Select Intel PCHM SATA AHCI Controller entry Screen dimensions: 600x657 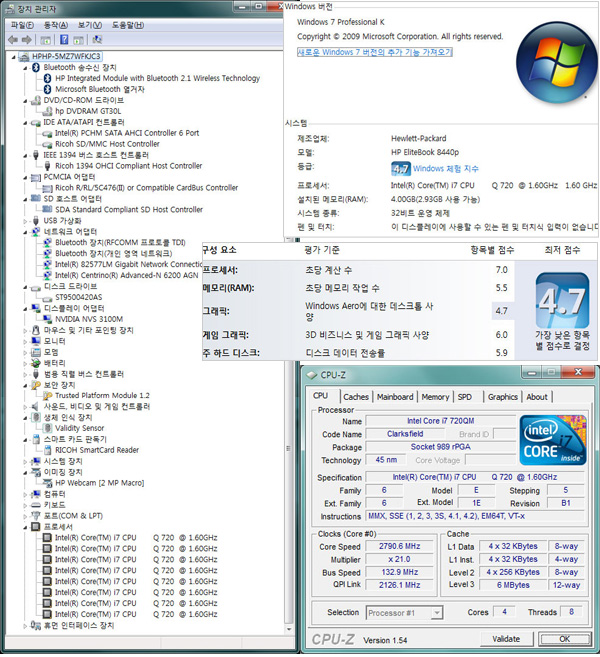127,133
